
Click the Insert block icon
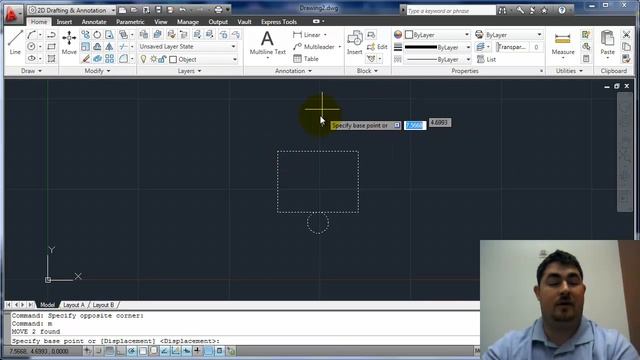(354, 42)
